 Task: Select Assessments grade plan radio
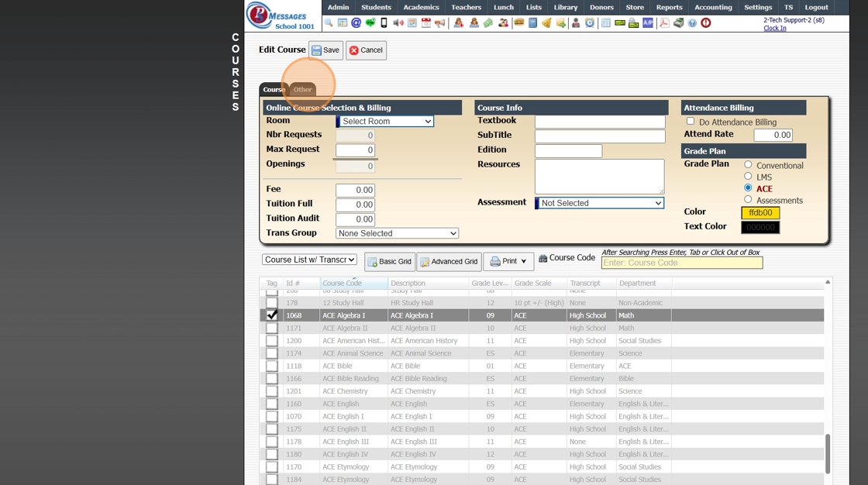pos(748,199)
